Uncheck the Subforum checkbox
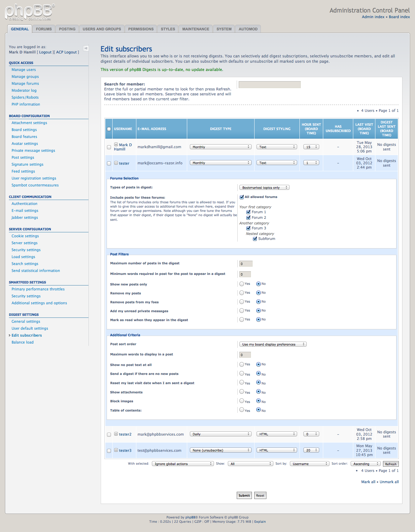 click(255, 239)
